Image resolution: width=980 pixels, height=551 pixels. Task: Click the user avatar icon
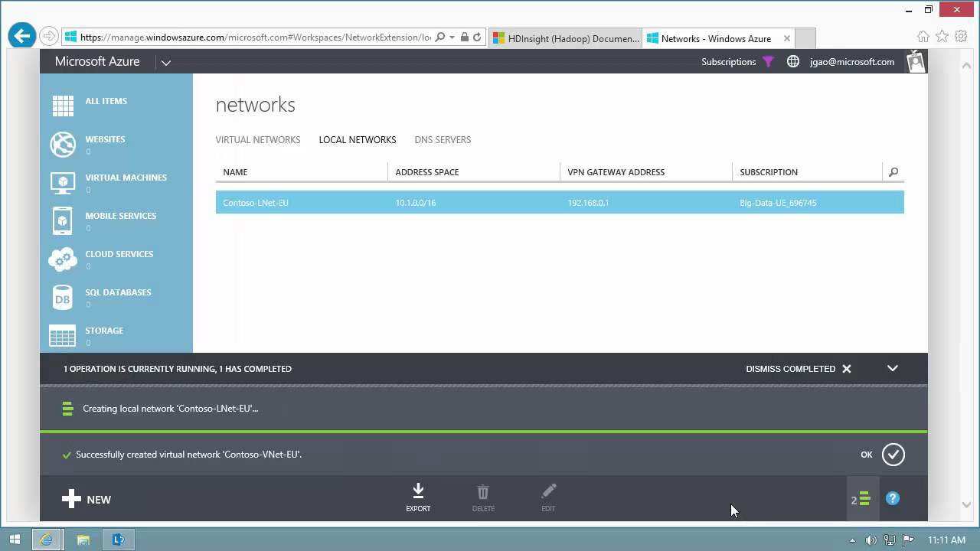point(916,61)
